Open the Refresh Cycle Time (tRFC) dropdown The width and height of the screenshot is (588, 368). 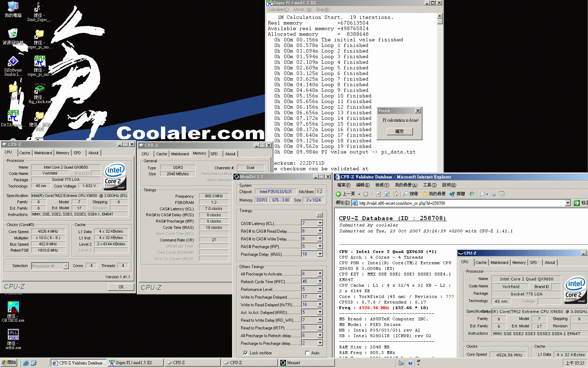320,281
